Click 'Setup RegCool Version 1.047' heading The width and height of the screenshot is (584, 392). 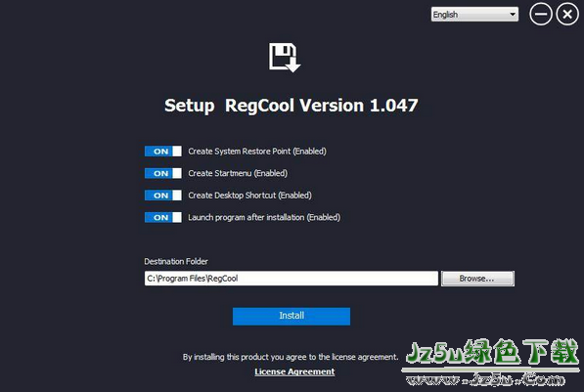pyautogui.click(x=292, y=106)
